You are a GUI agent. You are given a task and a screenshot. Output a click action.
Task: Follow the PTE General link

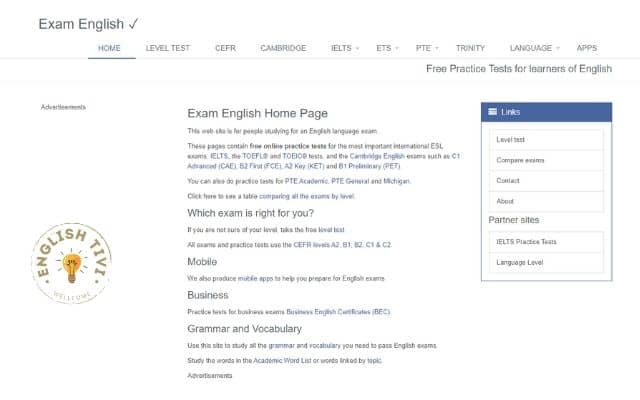[350, 181]
